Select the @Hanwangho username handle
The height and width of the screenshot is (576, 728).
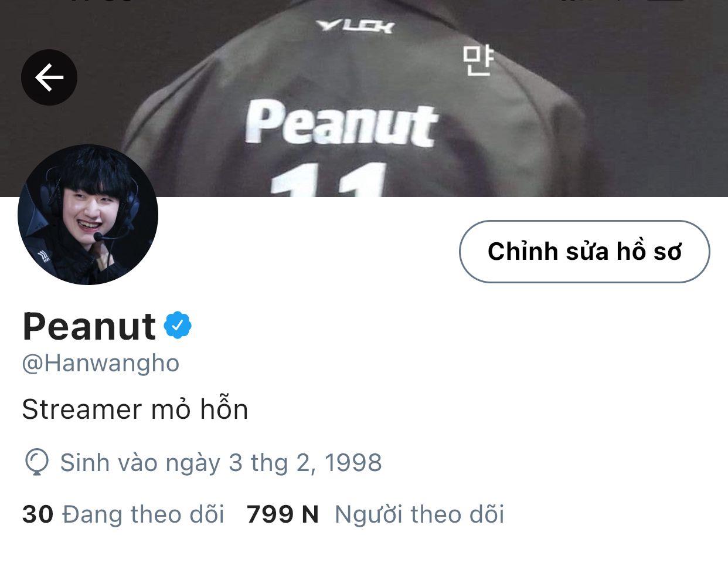coord(101,363)
